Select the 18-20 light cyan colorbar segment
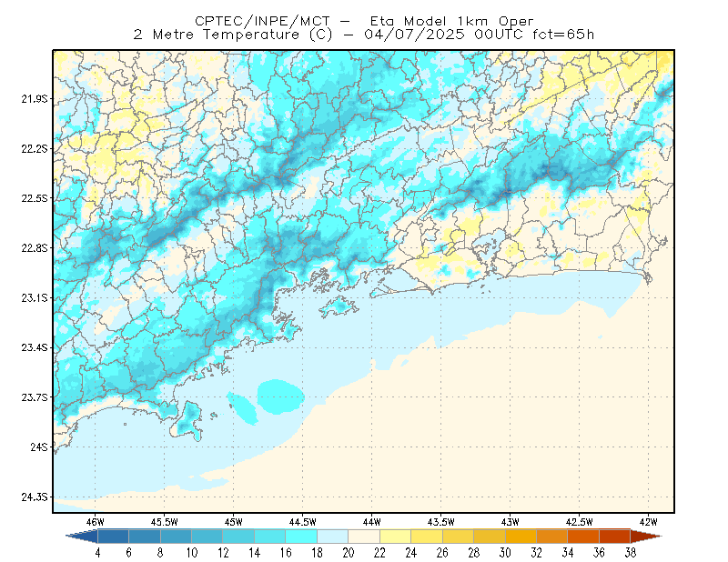Image resolution: width=728 pixels, height=562 pixels. click(332, 536)
